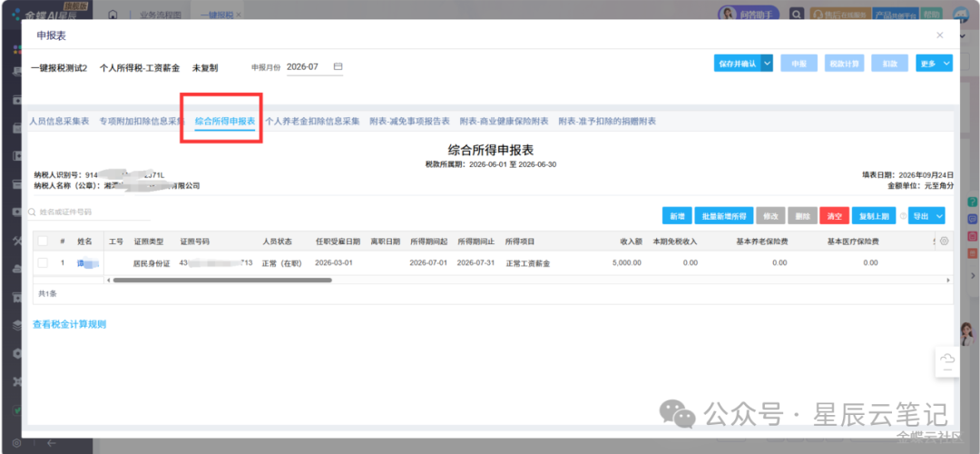Click the 基本医疗保险费 column header
Image resolution: width=980 pixels, height=454 pixels.
[x=853, y=242]
